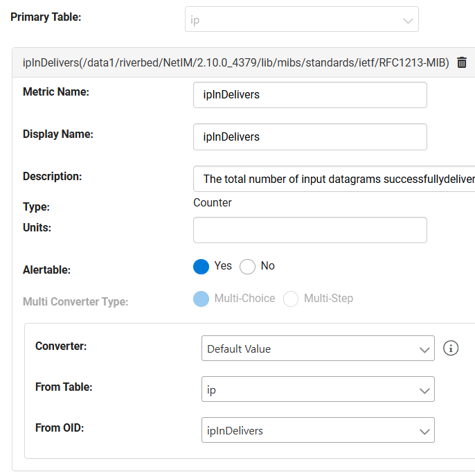Viewport: 475px width, 476px height.
Task: Set Alertable to No
Action: click(248, 266)
